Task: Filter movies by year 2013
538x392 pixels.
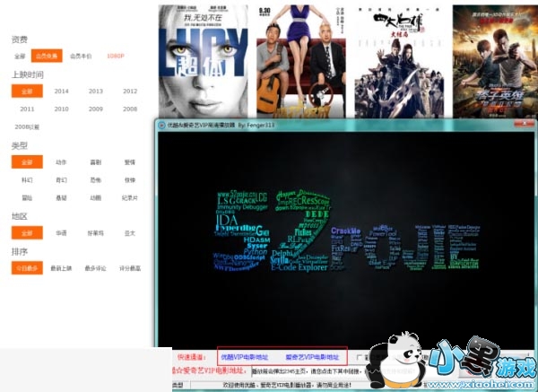Action: click(x=96, y=91)
